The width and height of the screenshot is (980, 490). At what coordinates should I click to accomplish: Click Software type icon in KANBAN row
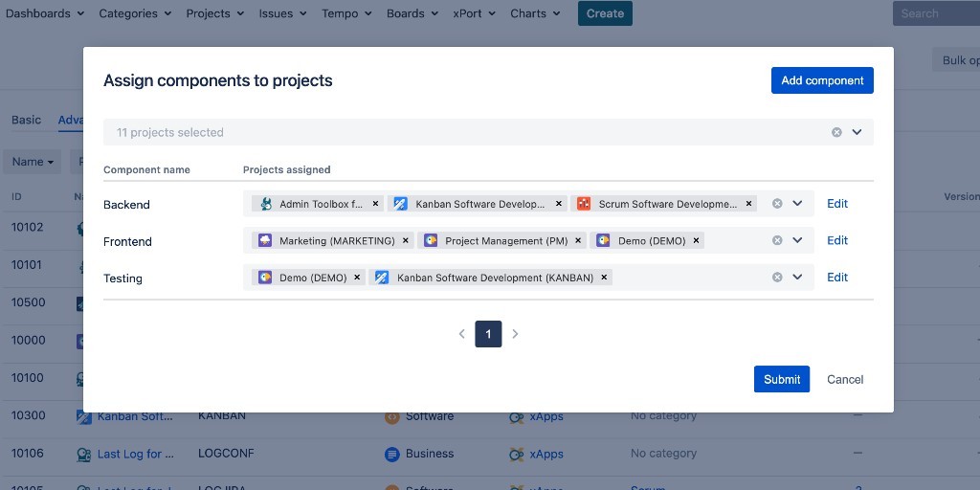(x=391, y=417)
